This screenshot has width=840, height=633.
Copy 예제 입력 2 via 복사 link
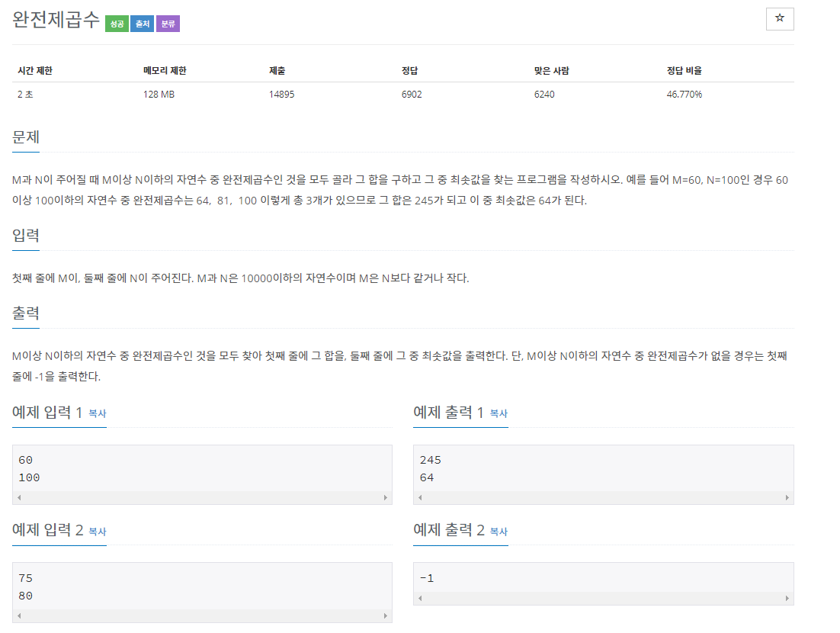pyautogui.click(x=98, y=531)
